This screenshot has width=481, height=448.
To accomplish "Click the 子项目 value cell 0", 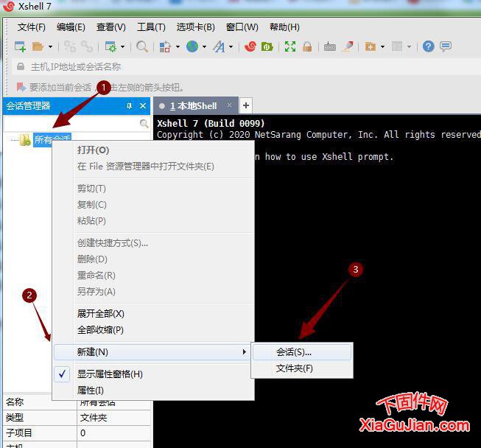I will (114, 433).
